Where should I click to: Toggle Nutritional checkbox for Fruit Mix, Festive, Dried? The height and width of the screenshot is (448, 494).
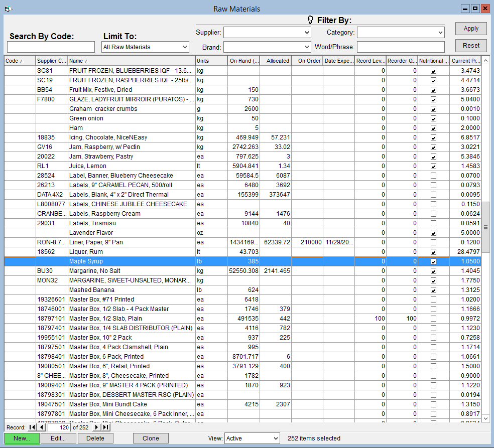pyautogui.click(x=434, y=90)
